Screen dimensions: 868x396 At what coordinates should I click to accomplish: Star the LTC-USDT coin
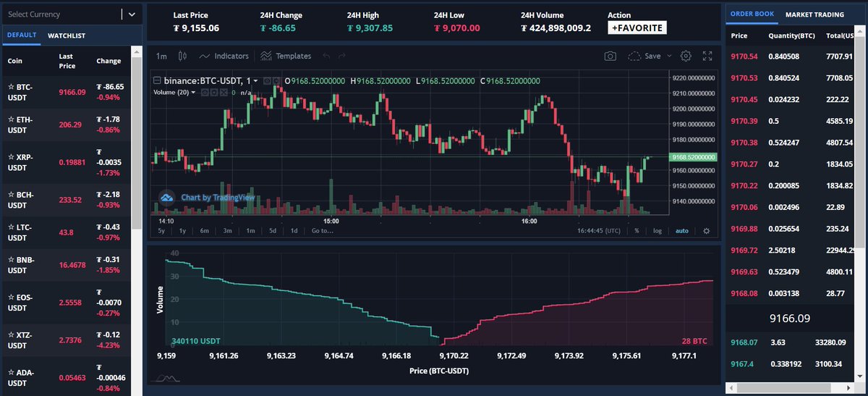(11, 227)
